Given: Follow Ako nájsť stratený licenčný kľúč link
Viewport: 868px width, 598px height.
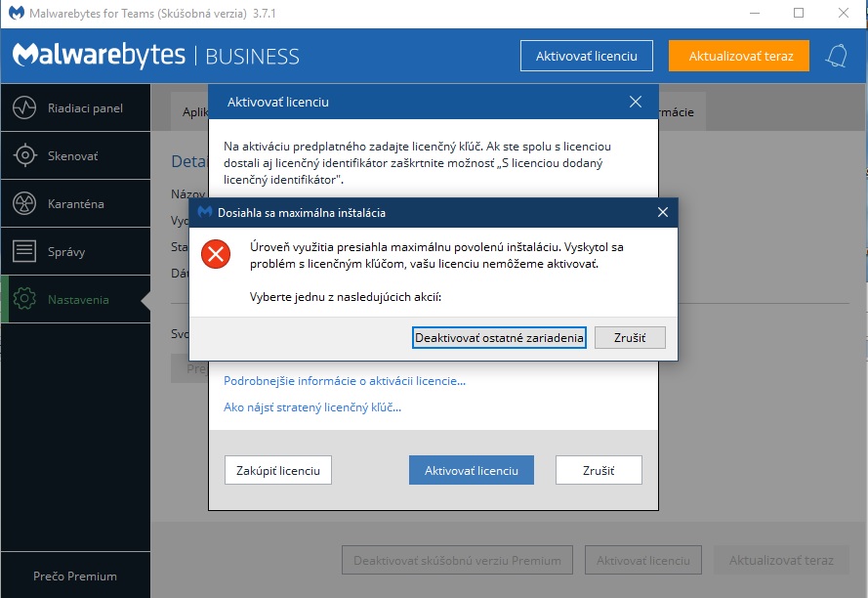Looking at the screenshot, I should click(x=312, y=407).
